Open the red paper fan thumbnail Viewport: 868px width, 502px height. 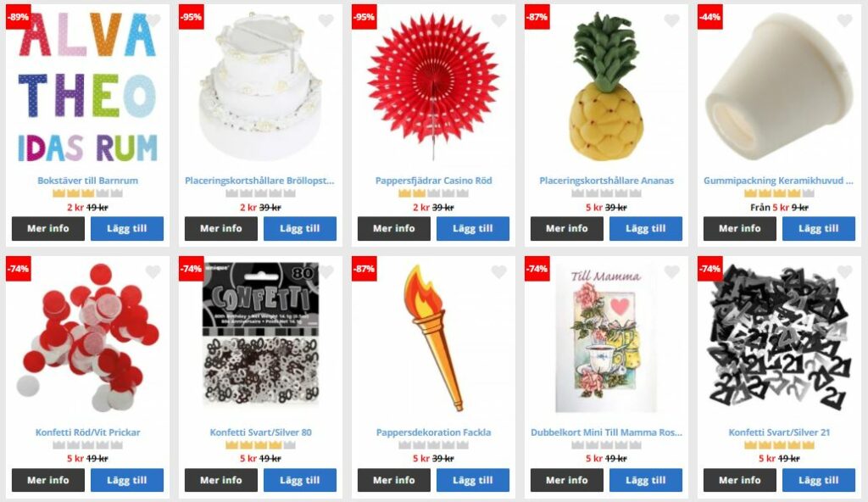pyautogui.click(x=433, y=83)
